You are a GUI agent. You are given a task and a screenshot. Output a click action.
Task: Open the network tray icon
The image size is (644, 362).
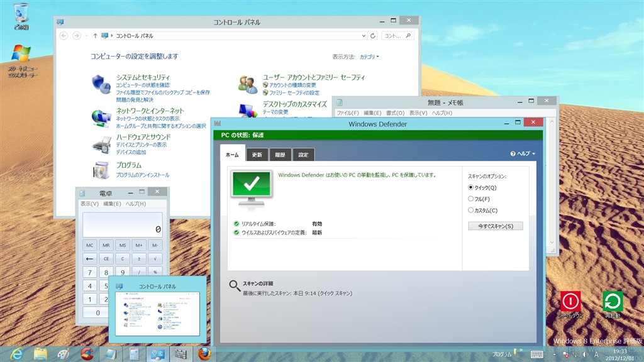[575, 354]
